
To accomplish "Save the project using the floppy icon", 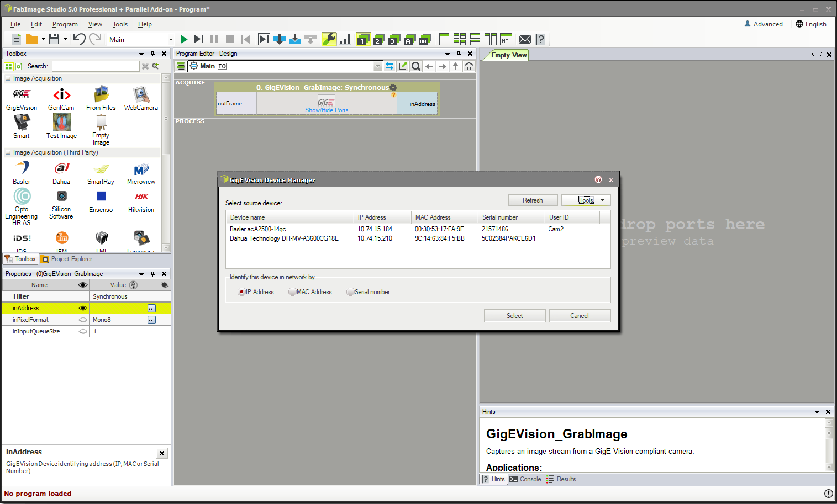I will point(54,39).
